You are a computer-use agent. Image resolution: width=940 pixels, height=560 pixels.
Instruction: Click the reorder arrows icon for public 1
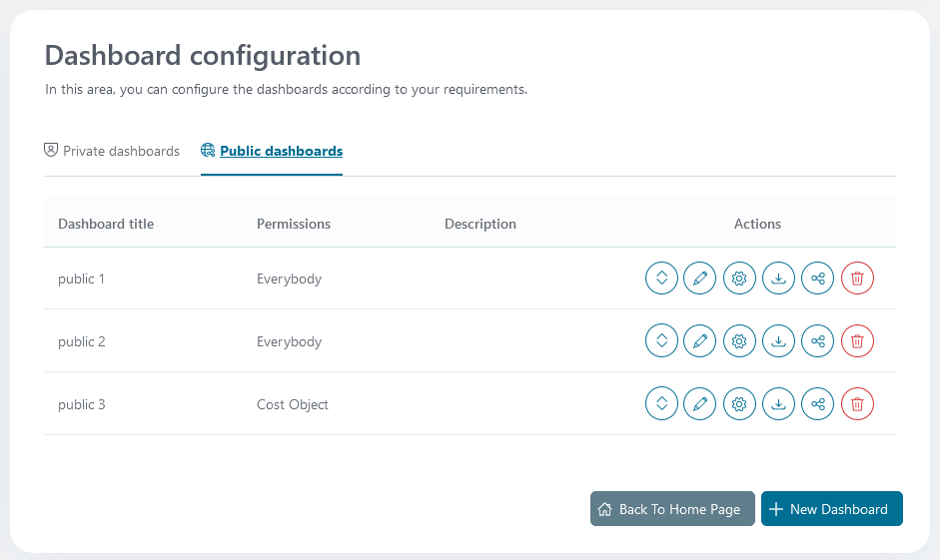[x=661, y=279]
